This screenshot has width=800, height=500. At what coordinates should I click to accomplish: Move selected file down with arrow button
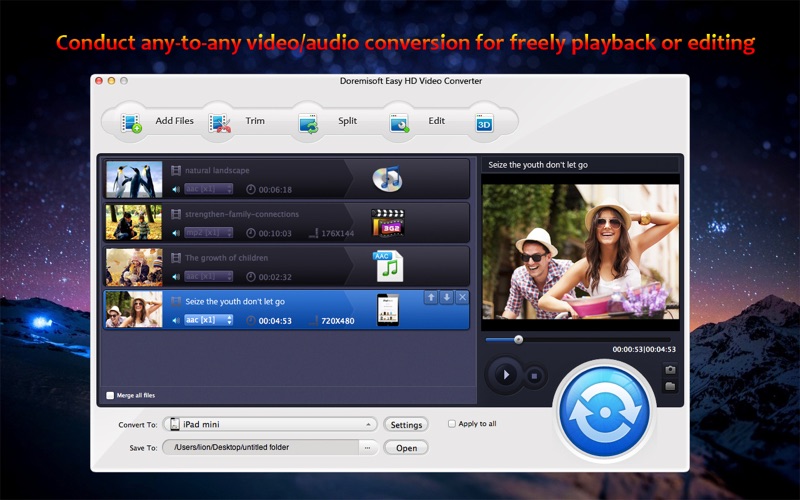click(x=446, y=297)
